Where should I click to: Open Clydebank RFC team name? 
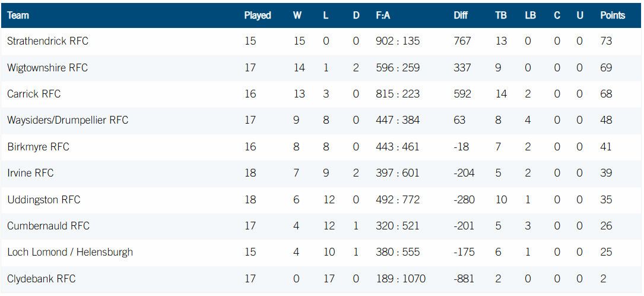[x=42, y=279]
